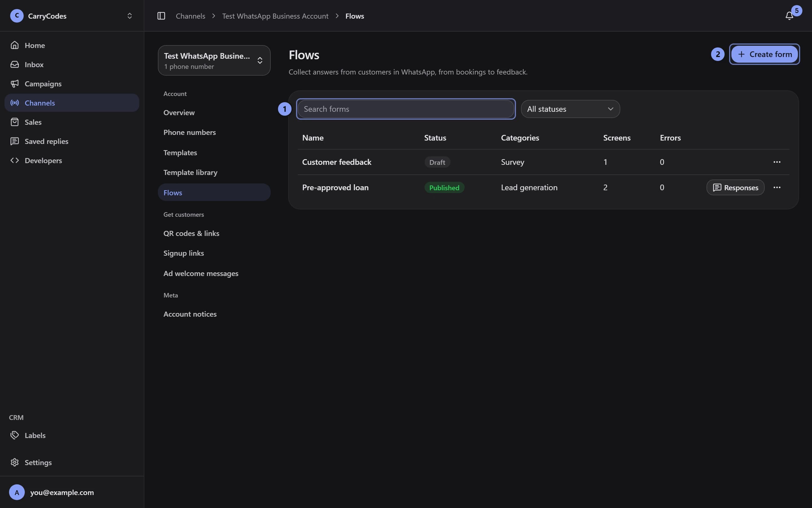The image size is (812, 508).
Task: Click the user avatar beside you@example.com
Action: pyautogui.click(x=17, y=492)
